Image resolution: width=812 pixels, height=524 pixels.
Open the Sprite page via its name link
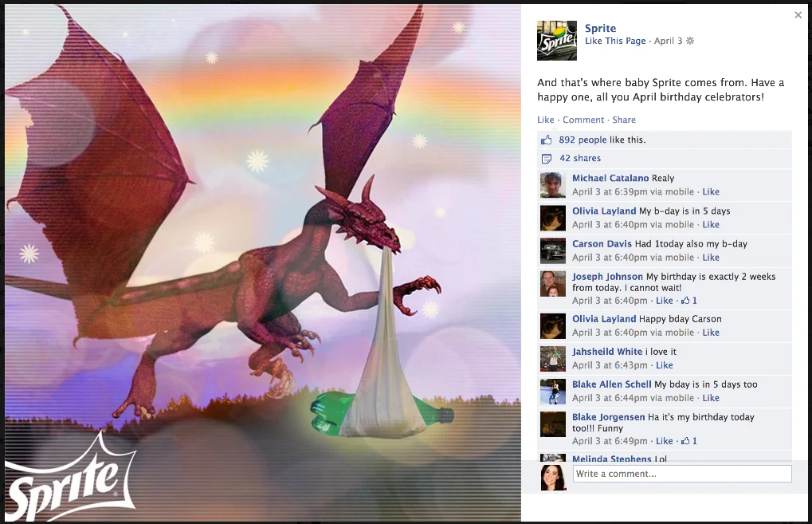point(600,27)
